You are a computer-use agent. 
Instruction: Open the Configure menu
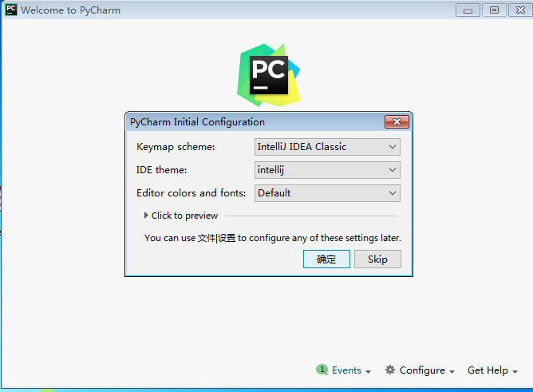click(420, 370)
